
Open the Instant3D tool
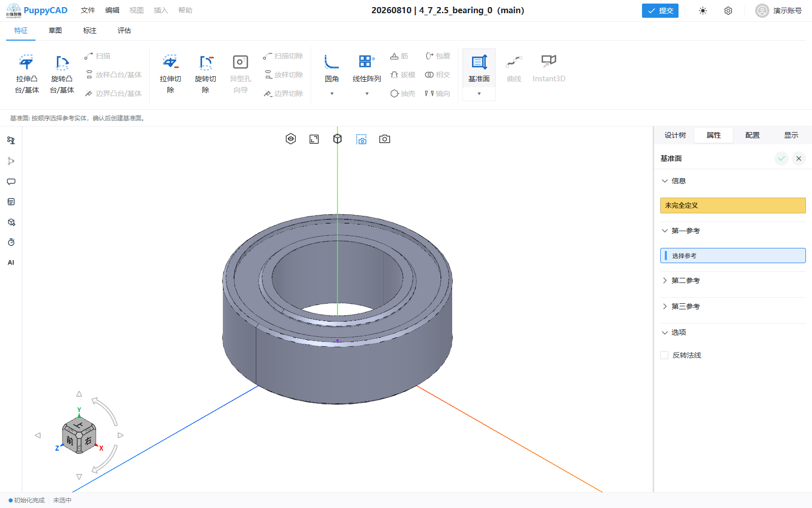tap(549, 69)
